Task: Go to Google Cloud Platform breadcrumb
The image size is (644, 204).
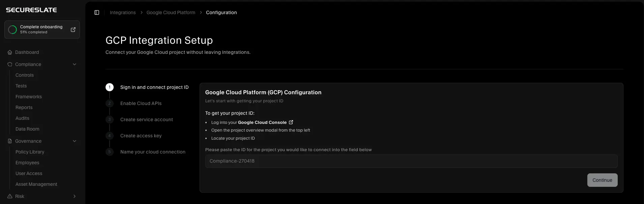Action: click(171, 12)
